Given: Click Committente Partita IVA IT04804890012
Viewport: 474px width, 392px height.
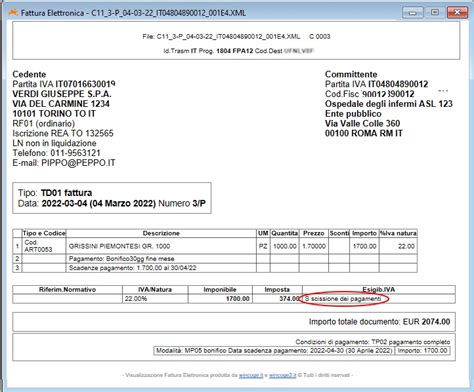Looking at the screenshot, I should [376, 84].
